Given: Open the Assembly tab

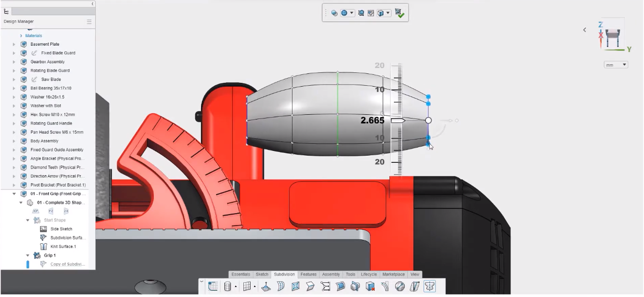Looking at the screenshot, I should (331, 274).
